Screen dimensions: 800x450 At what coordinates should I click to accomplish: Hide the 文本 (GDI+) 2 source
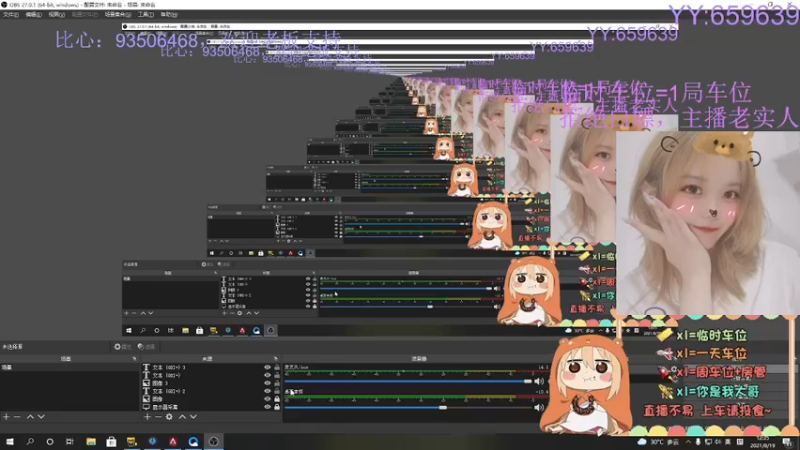(267, 391)
